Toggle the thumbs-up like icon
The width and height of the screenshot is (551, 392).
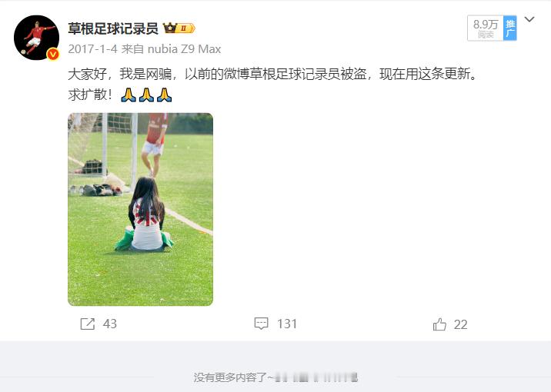point(439,324)
